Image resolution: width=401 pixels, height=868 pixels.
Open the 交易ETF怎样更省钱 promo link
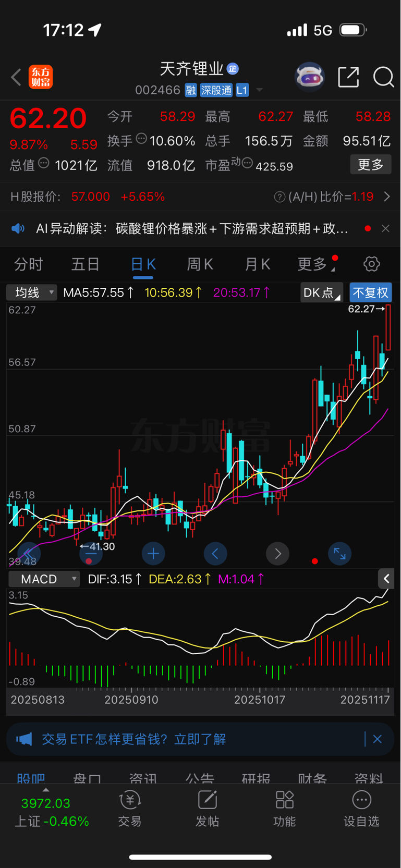[x=134, y=739]
